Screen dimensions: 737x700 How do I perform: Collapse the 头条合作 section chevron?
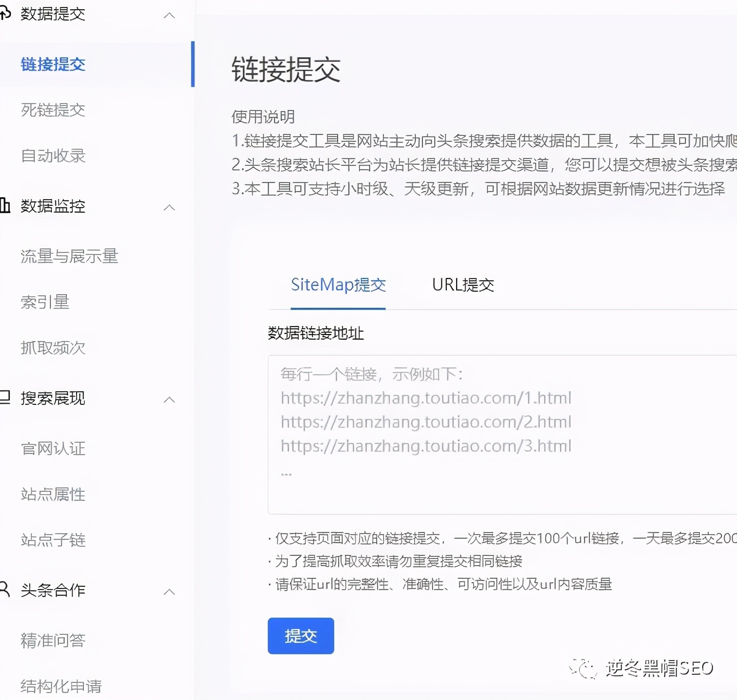click(x=169, y=592)
